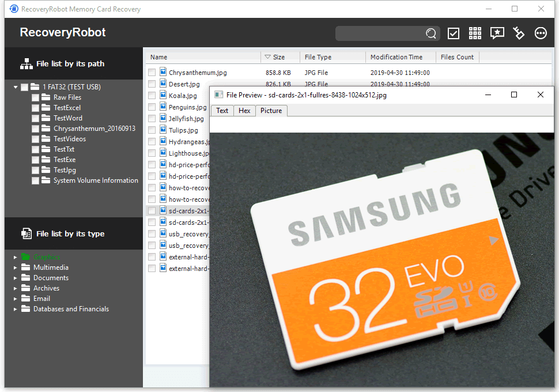The height and width of the screenshot is (392, 559).
Task: Switch to the Text preview tab
Action: [222, 111]
